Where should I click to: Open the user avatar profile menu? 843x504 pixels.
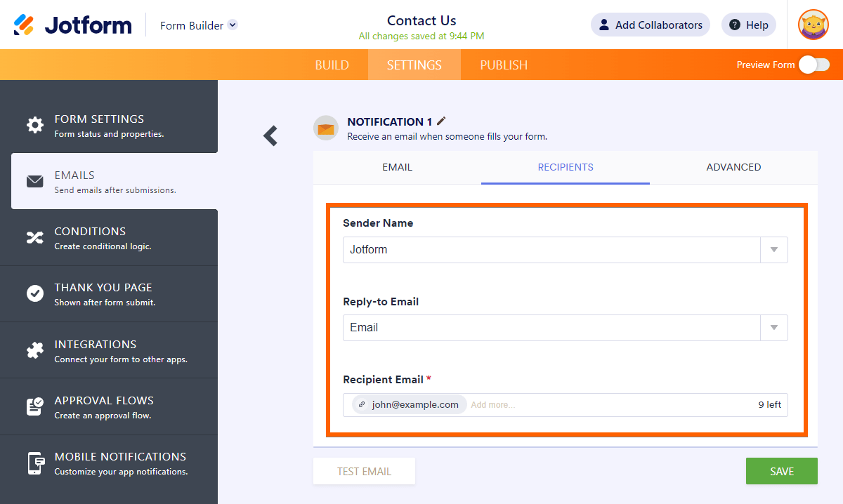coord(813,25)
